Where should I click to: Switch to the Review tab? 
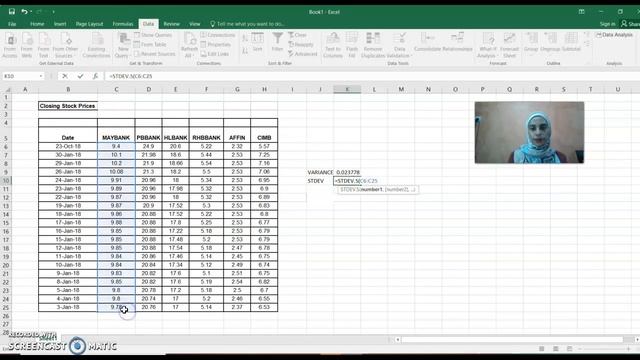click(x=171, y=24)
